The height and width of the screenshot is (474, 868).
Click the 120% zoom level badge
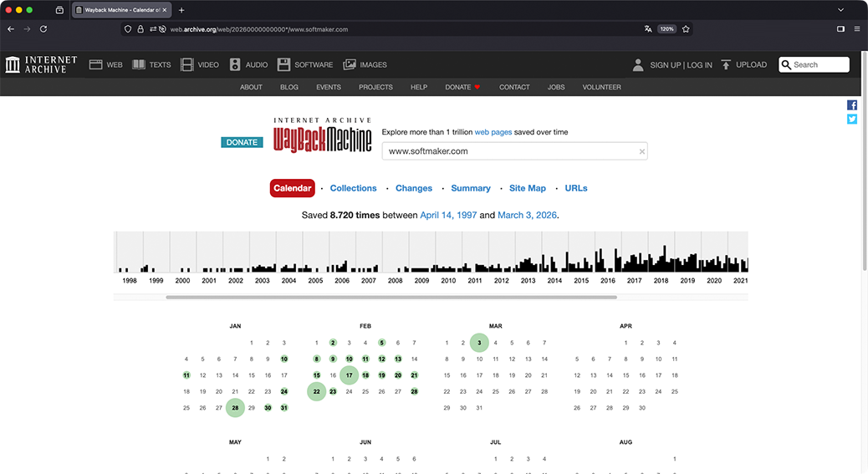(666, 28)
